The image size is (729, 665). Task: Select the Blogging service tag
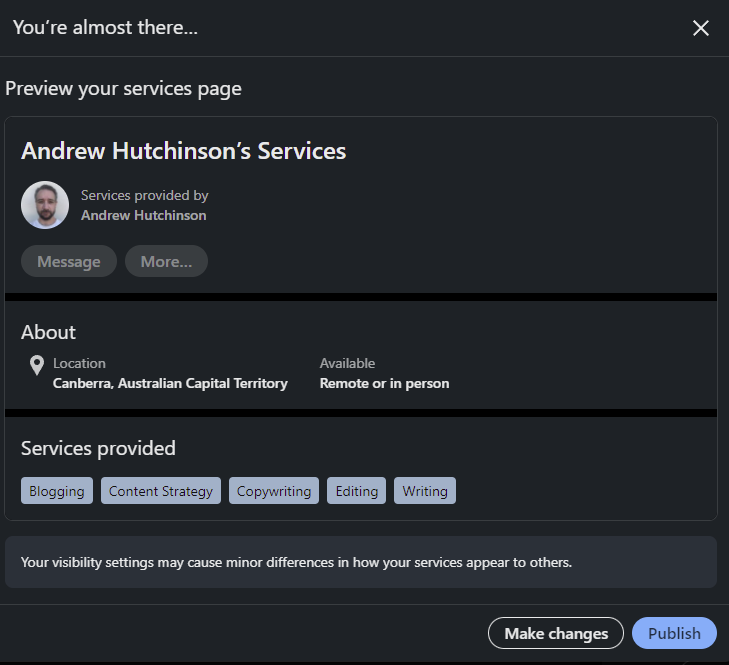pyautogui.click(x=57, y=491)
